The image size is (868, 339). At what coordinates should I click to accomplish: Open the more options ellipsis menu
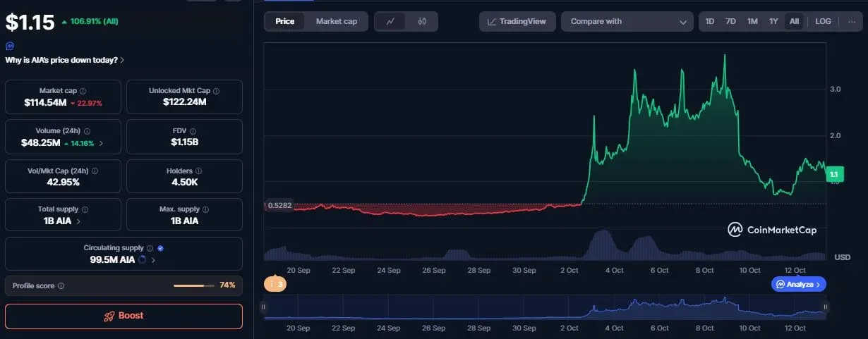coord(852,21)
